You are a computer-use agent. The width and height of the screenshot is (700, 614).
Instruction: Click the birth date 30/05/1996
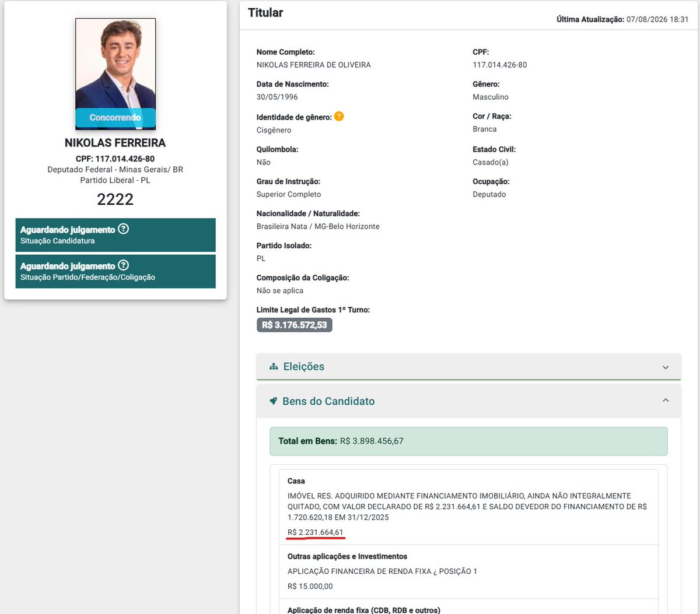pyautogui.click(x=277, y=97)
